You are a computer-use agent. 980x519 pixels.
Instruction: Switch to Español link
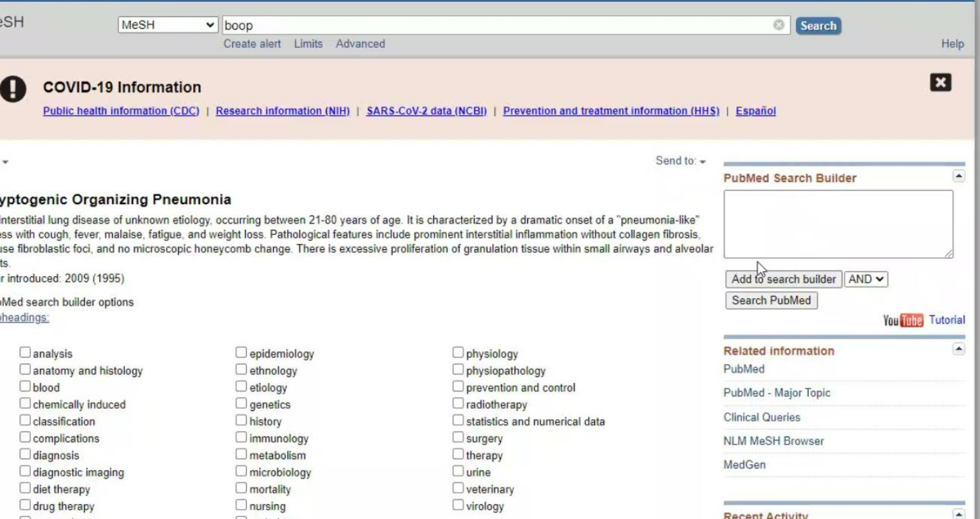pos(756,111)
